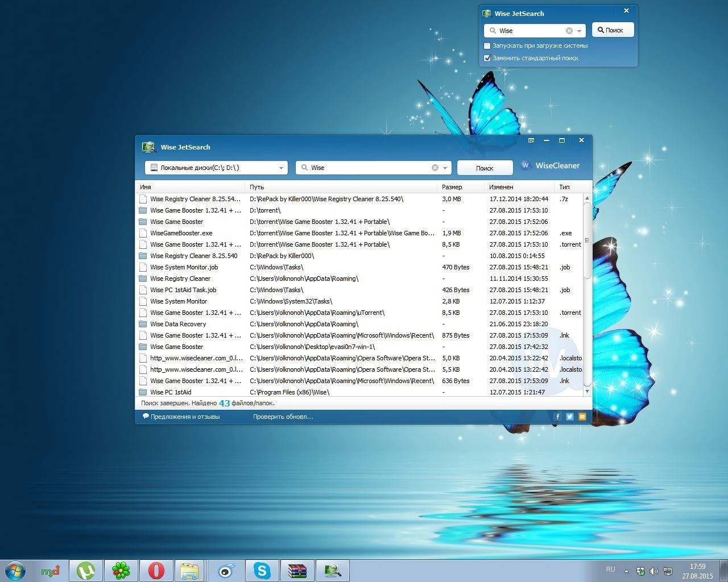Sort results by 'Имя' column

tap(191, 187)
